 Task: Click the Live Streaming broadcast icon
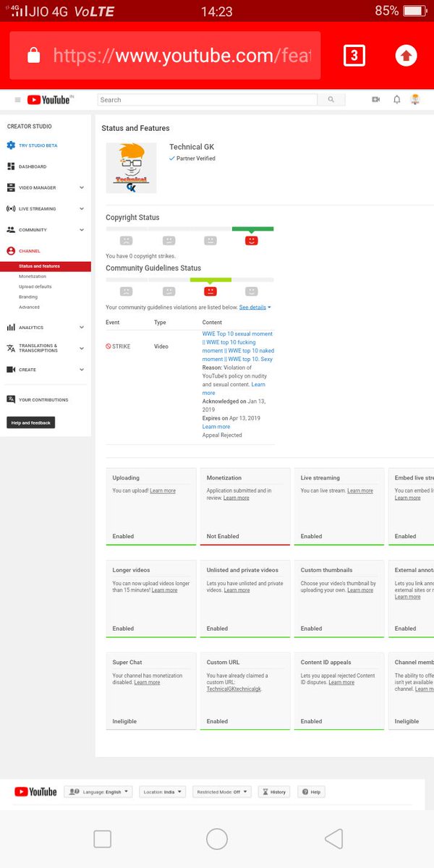[x=11, y=208]
